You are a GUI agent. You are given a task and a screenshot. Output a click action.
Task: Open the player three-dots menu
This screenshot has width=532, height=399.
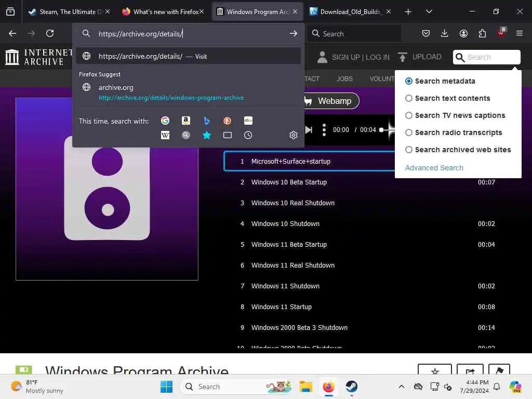click(324, 129)
